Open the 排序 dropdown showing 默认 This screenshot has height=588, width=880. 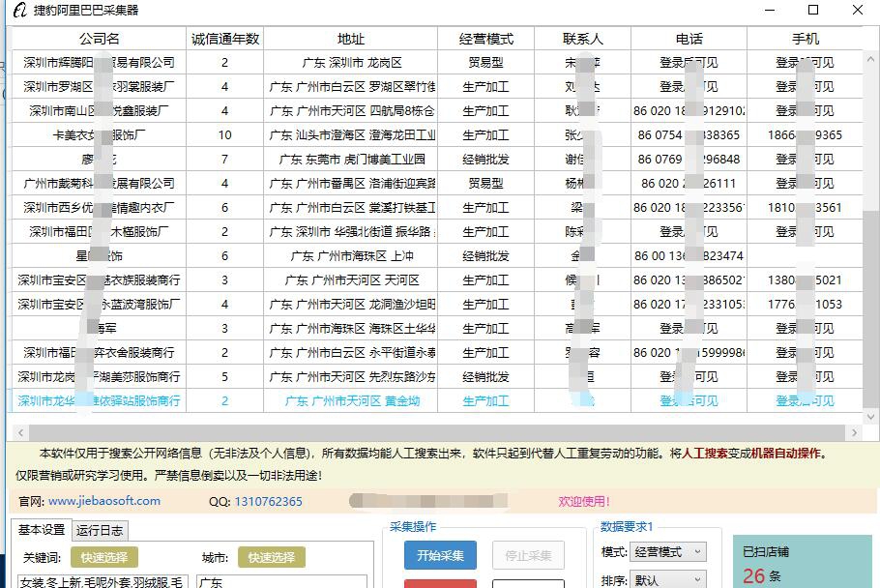(667, 577)
